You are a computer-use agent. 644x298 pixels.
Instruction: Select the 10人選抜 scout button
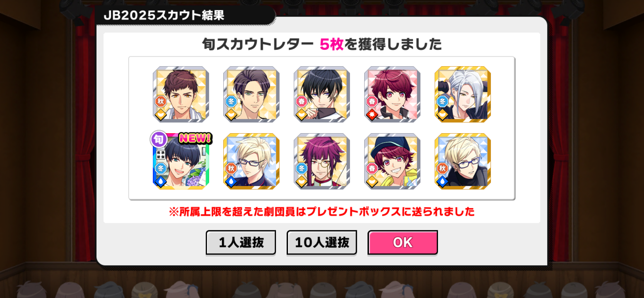tap(322, 242)
